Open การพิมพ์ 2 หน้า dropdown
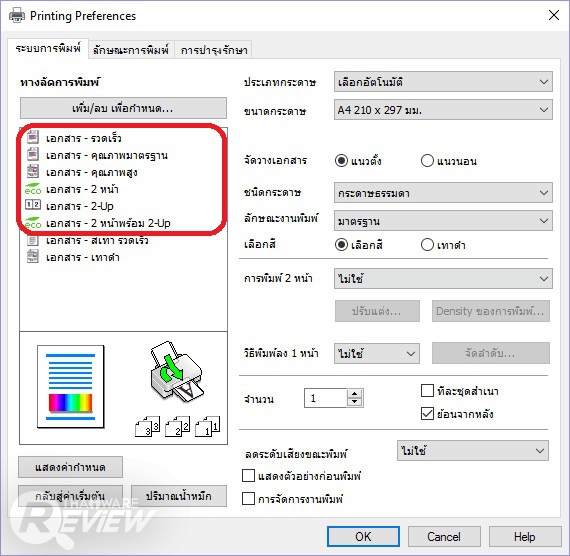 click(443, 279)
